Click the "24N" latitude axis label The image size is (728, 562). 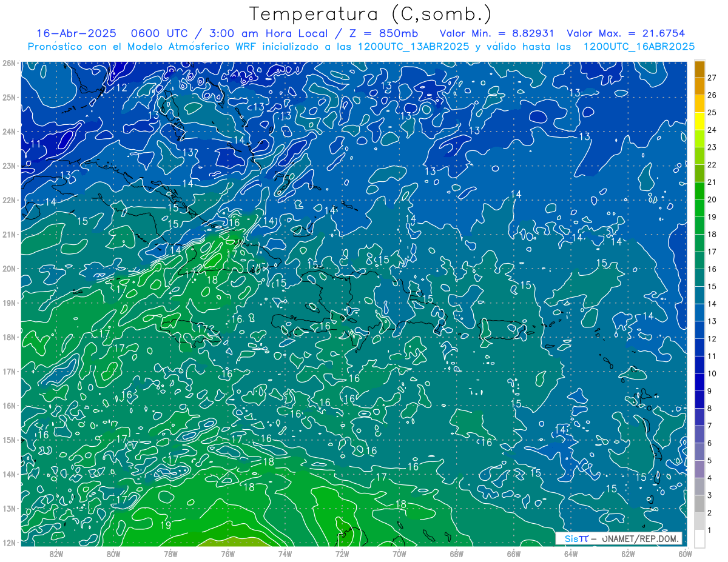(x=9, y=132)
